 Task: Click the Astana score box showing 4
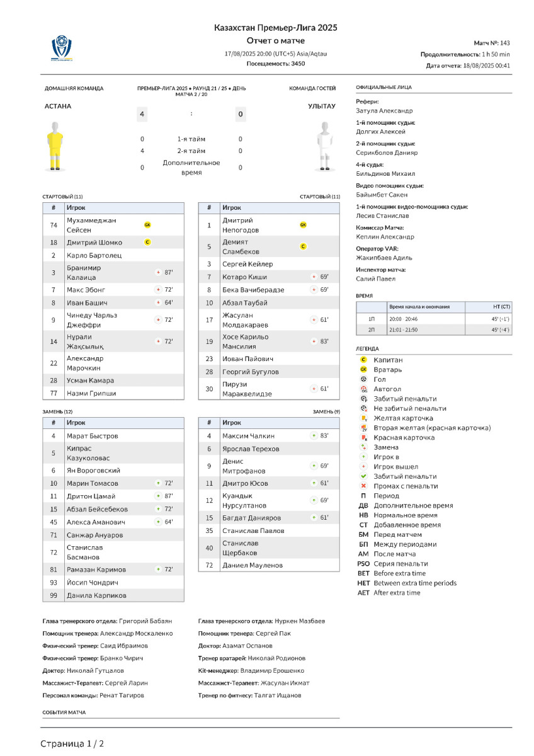tap(142, 114)
